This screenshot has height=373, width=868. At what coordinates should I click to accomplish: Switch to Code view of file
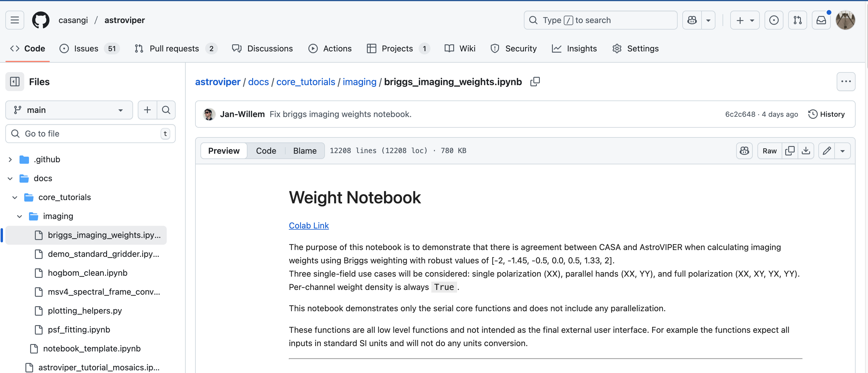[266, 151]
